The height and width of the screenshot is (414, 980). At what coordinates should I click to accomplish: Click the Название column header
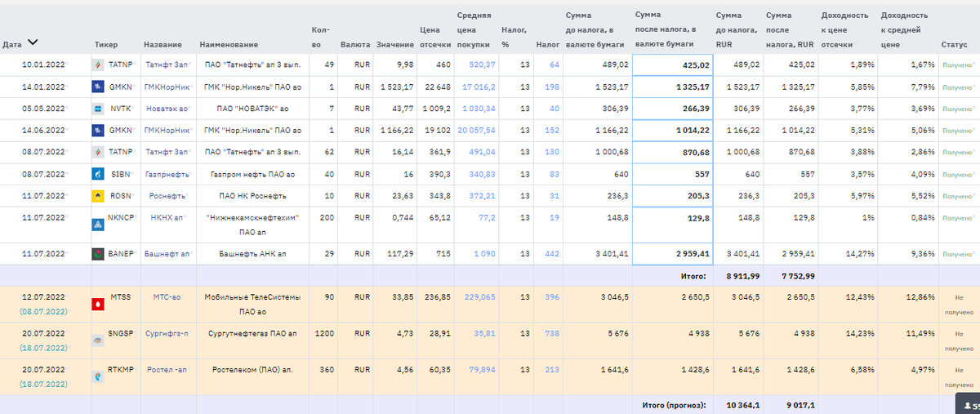pos(163,44)
